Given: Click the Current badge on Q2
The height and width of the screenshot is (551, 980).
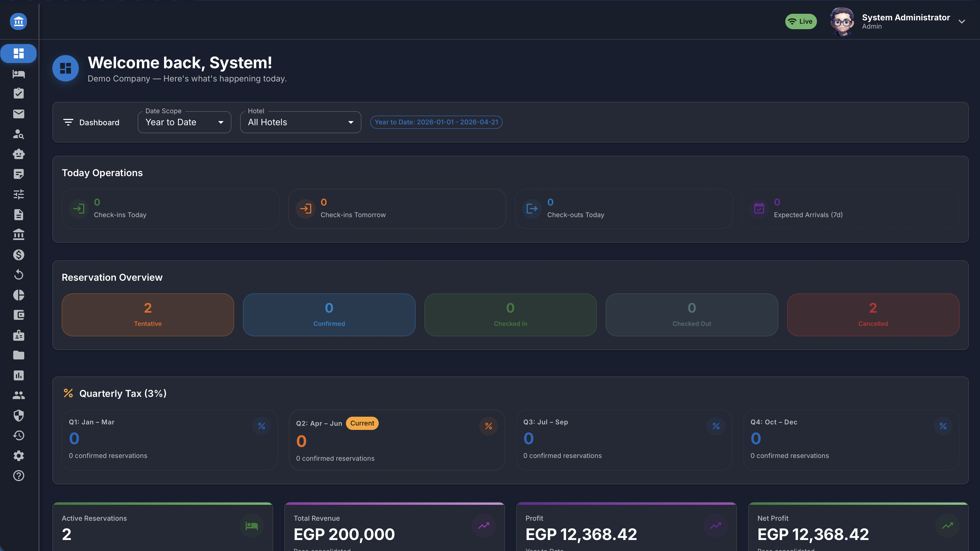Looking at the screenshot, I should coord(362,423).
